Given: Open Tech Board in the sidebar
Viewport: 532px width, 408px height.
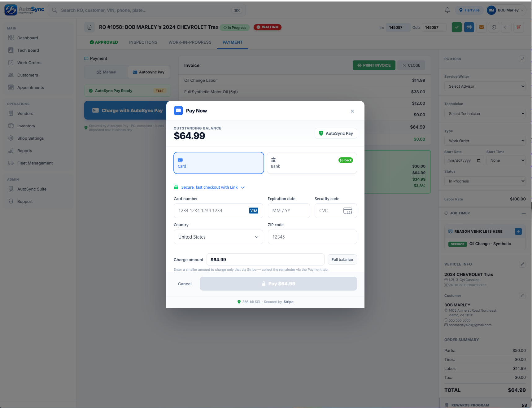Looking at the screenshot, I should [38, 50].
